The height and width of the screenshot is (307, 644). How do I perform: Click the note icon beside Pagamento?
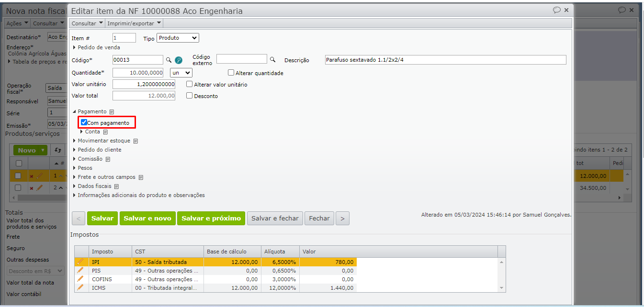tap(112, 111)
